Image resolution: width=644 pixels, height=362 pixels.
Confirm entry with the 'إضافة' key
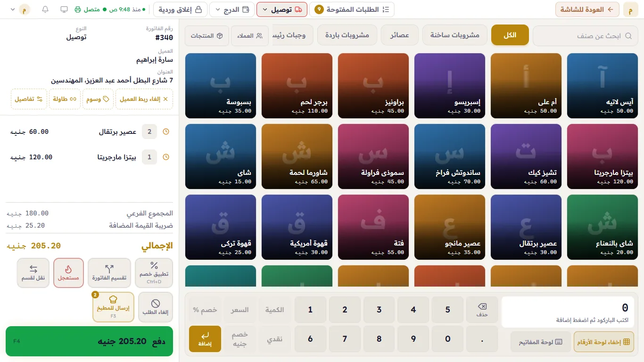coord(205,339)
